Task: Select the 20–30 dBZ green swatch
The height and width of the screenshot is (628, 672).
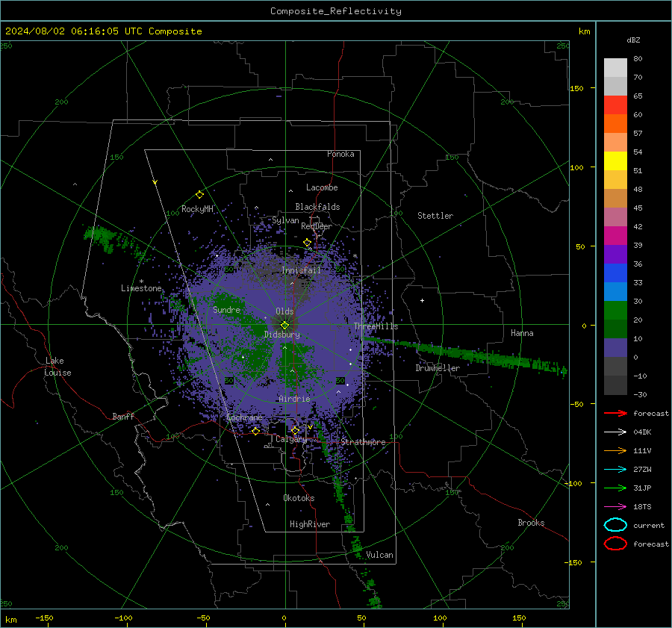Action: [x=615, y=311]
